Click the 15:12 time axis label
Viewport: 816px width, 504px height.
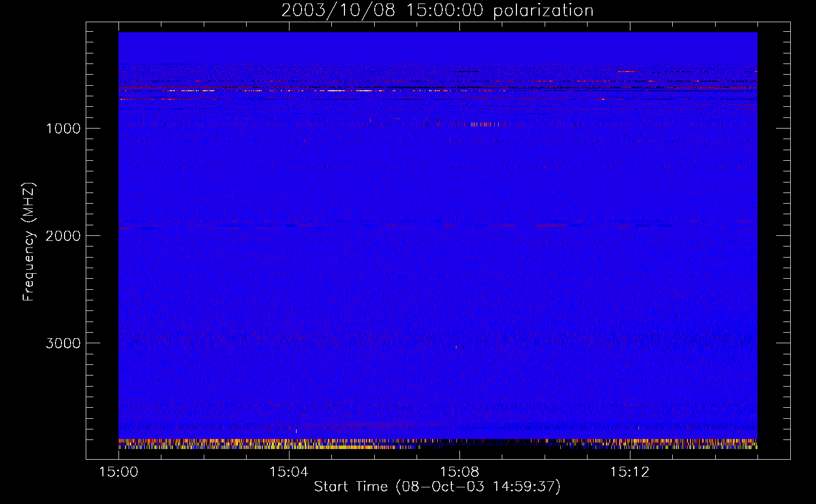630,472
